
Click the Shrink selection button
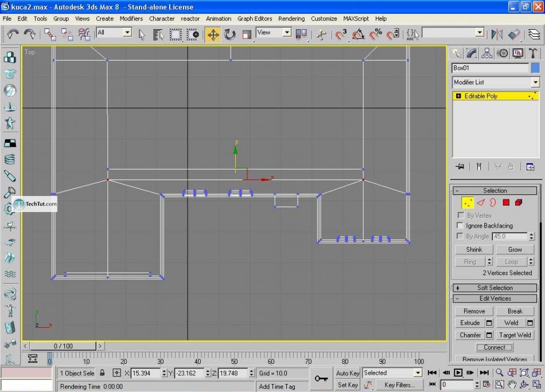point(474,250)
